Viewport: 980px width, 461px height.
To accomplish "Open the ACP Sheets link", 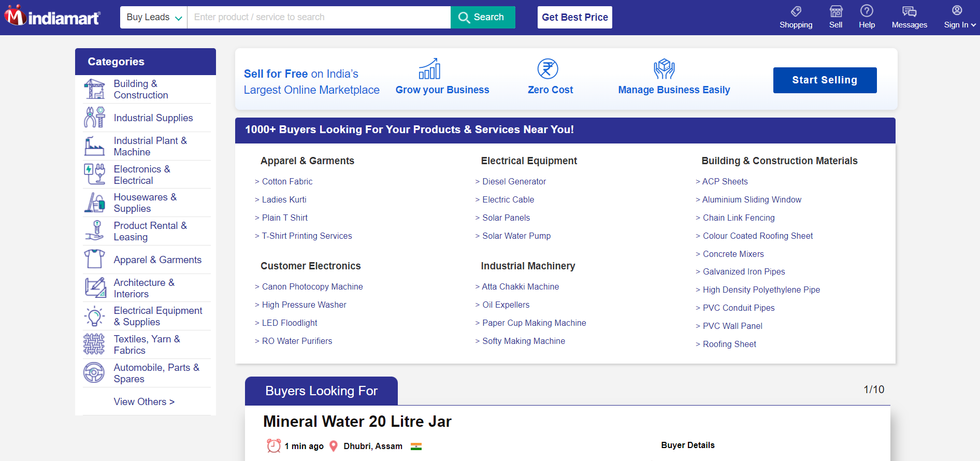I will (725, 181).
